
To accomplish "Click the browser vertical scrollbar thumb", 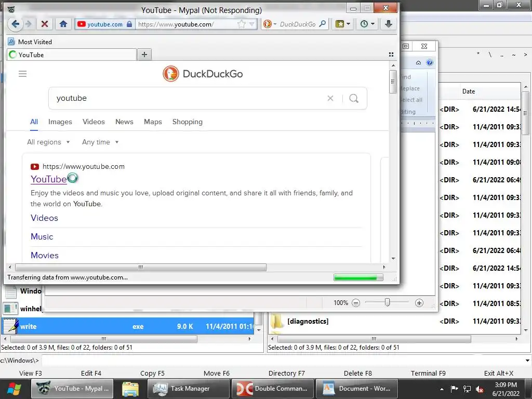I will point(393,82).
